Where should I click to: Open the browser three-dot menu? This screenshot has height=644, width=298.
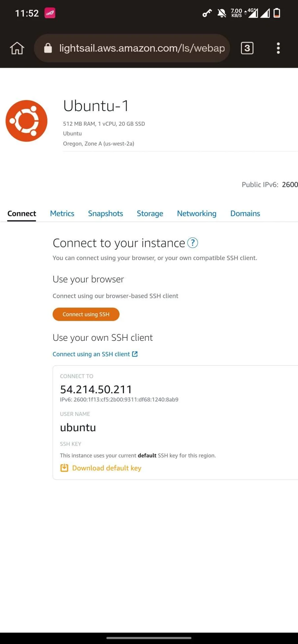tap(278, 48)
